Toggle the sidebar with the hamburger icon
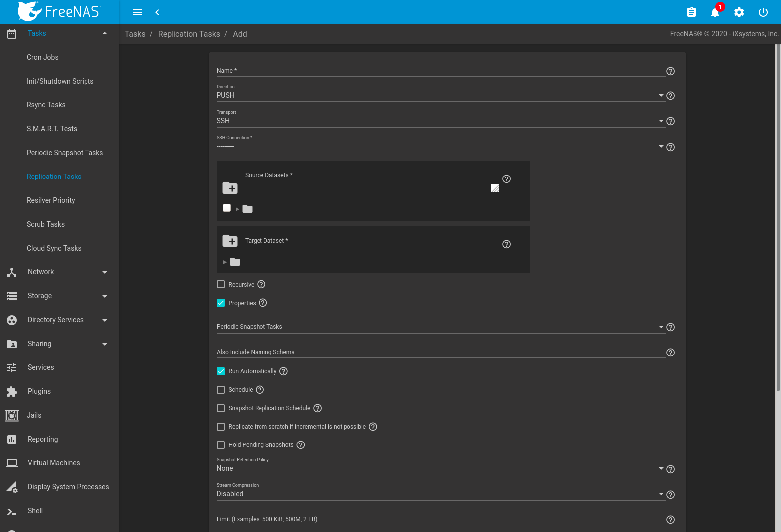Viewport: 781px width, 532px height. tap(137, 12)
